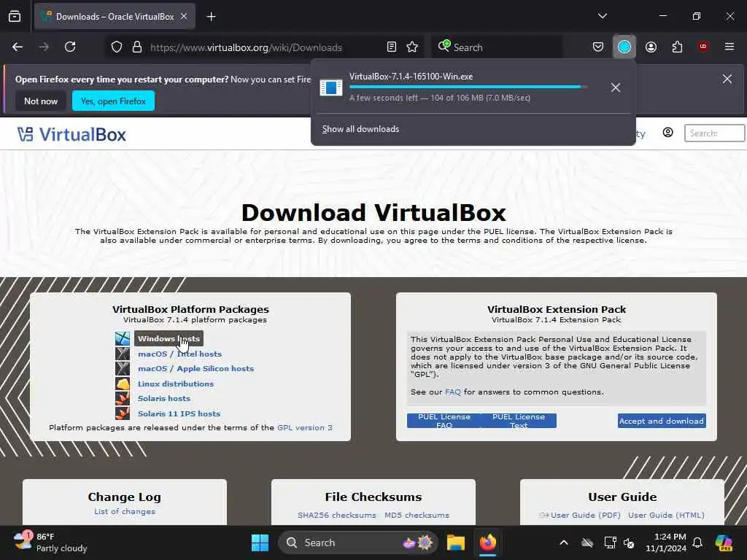Screen dimensions: 747x560
Task: Click Accept and download button
Action: click(x=662, y=421)
